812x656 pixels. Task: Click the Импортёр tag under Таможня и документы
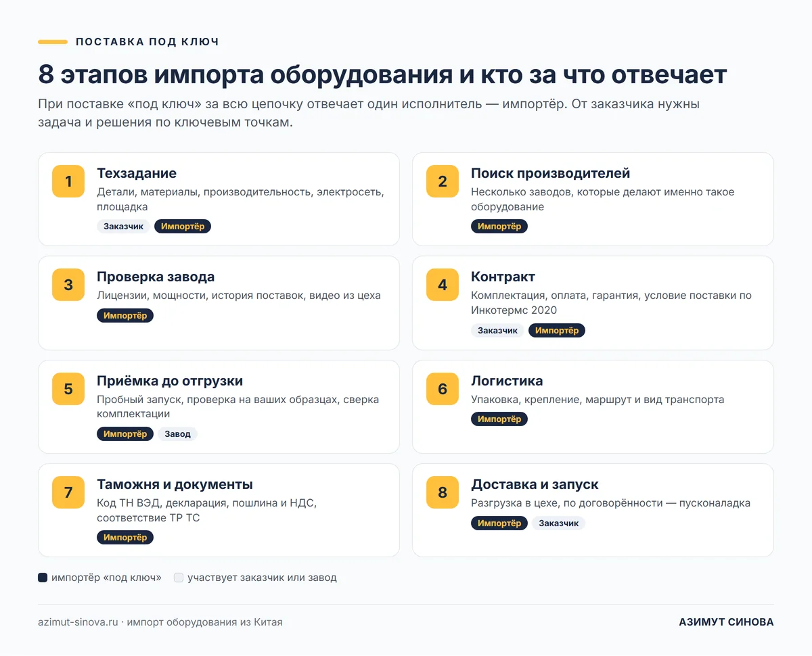click(125, 538)
